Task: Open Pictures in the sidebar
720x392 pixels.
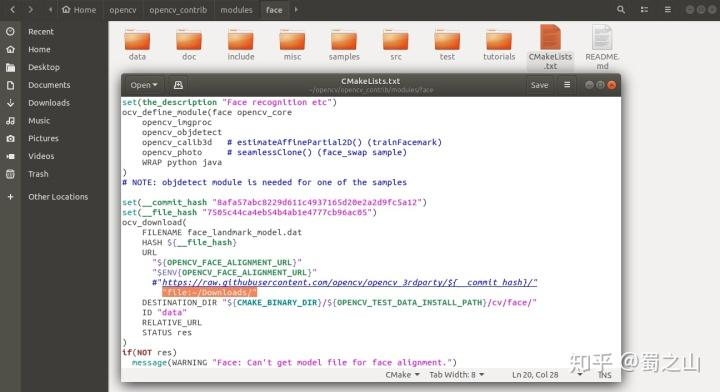Action: (x=43, y=139)
